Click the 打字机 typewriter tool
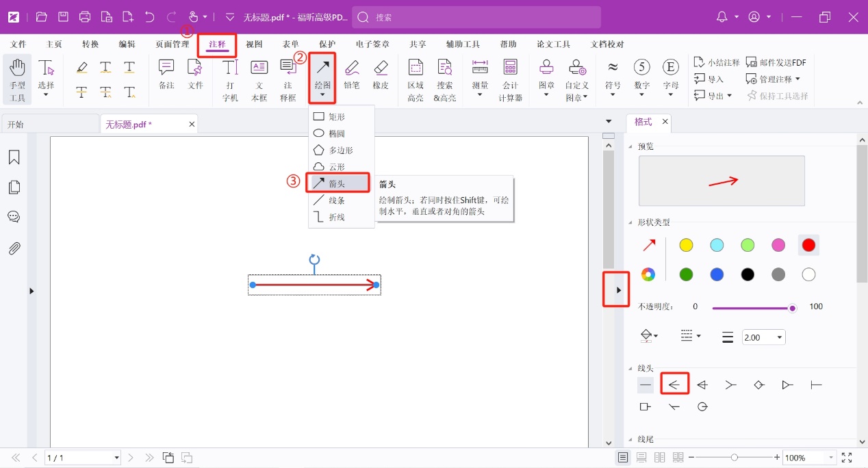Image resolution: width=868 pixels, height=468 pixels. (230, 79)
